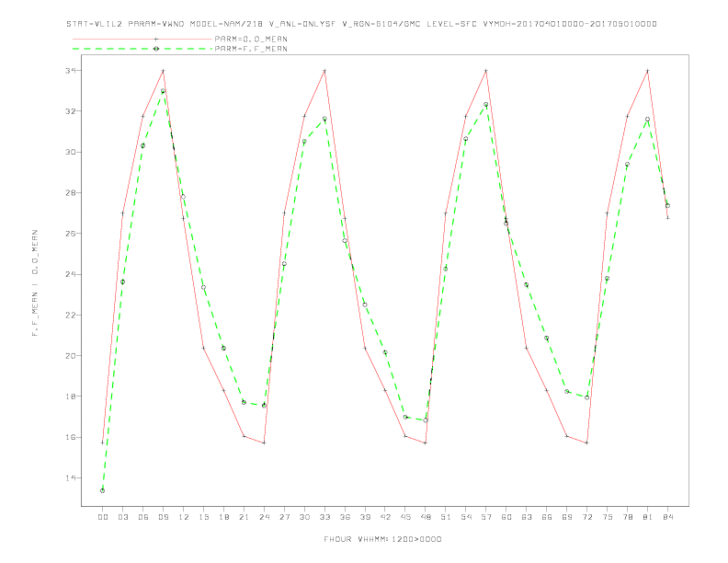Click y-axis tick label 34

[72, 71]
